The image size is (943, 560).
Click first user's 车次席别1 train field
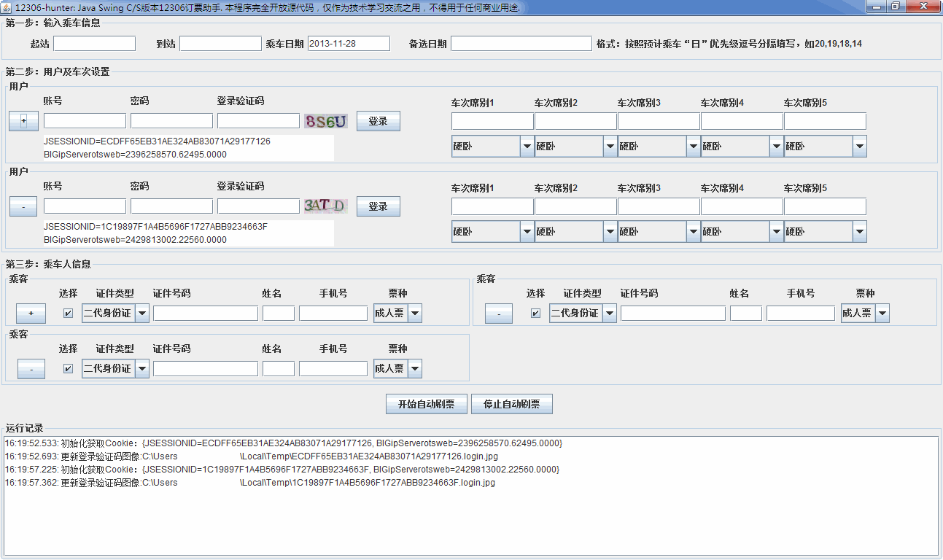(492, 121)
